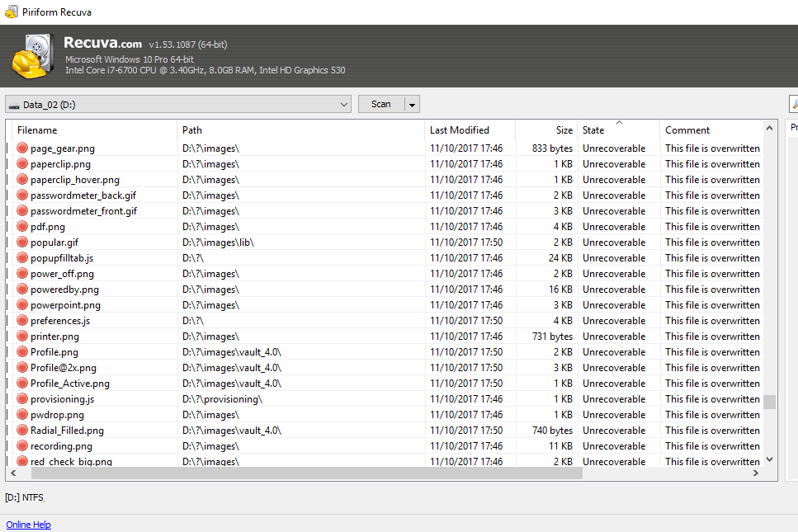This screenshot has width=798, height=532.
Task: Click the red status icon beside page_gear.png
Action: click(22, 148)
